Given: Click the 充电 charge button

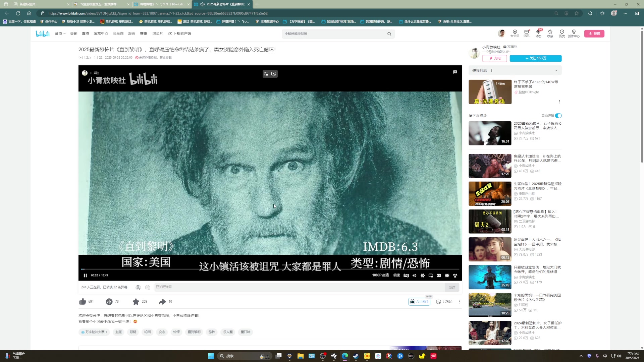Looking at the screenshot, I should point(495,58).
